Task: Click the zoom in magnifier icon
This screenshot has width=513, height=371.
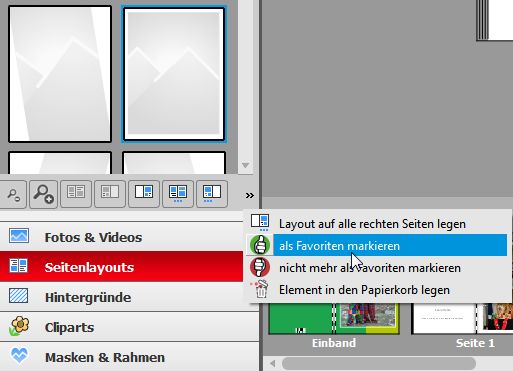Action: click(x=43, y=194)
